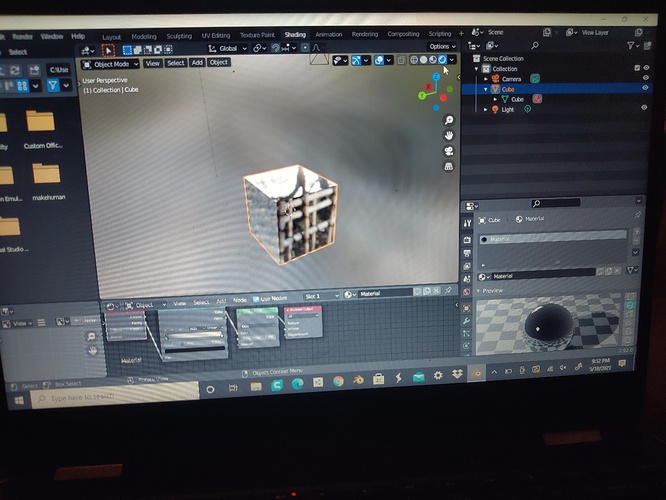The width and height of the screenshot is (666, 500).
Task: Switch to material preview shading
Action: (433, 60)
